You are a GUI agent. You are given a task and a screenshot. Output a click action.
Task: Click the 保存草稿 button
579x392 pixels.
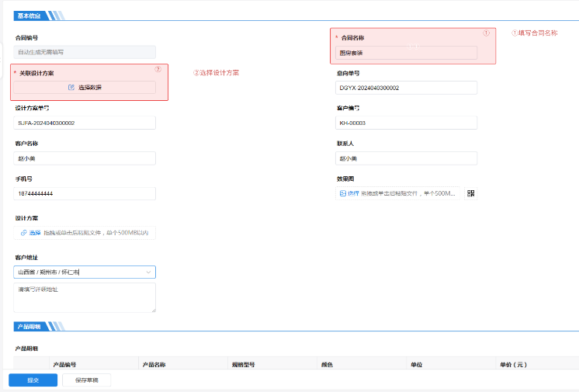[x=87, y=380]
